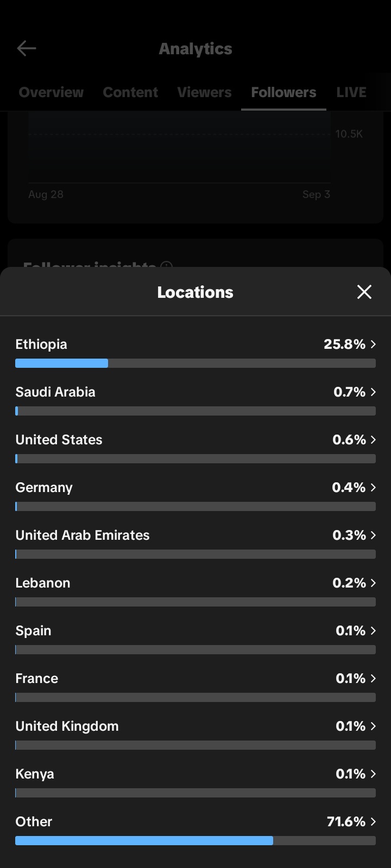Select the Other 71.6% progress bar
This screenshot has width=391, height=868.
(x=195, y=841)
